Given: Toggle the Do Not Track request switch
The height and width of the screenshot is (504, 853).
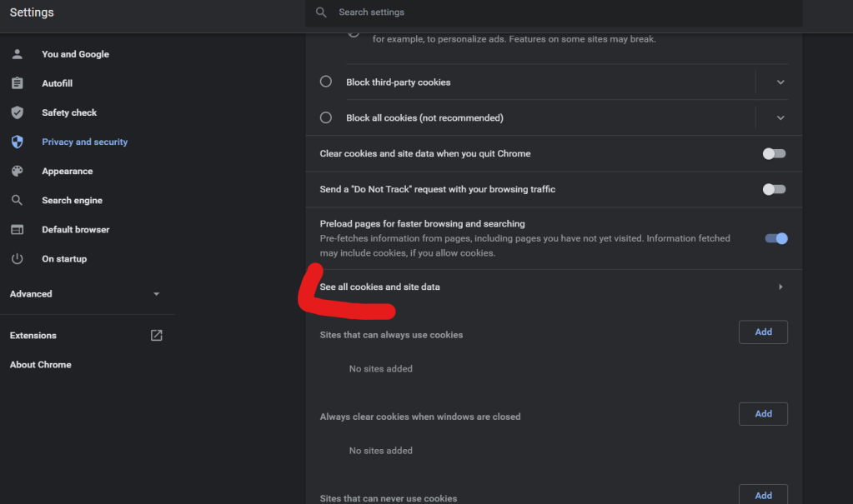Looking at the screenshot, I should coord(774,189).
